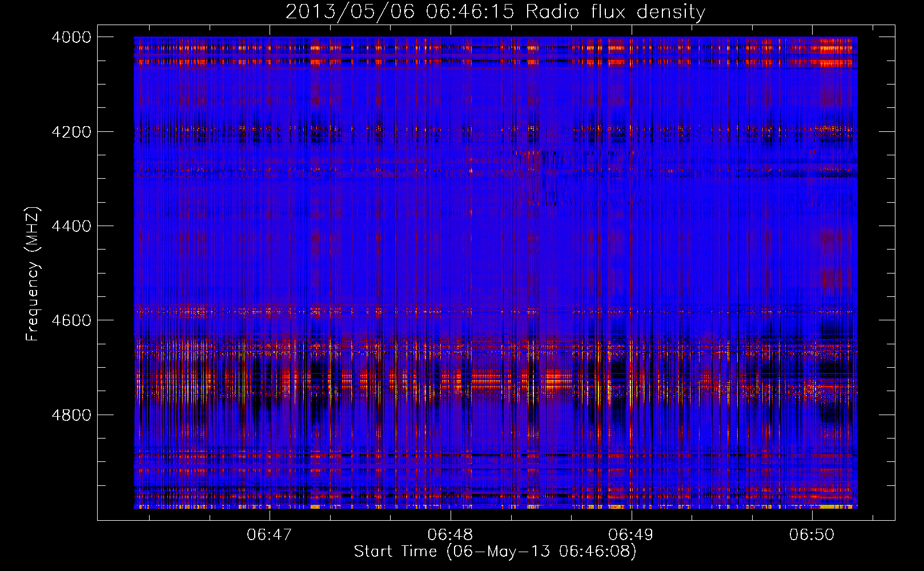
Task: Click the '06:50' time tick label
Action: pos(811,534)
